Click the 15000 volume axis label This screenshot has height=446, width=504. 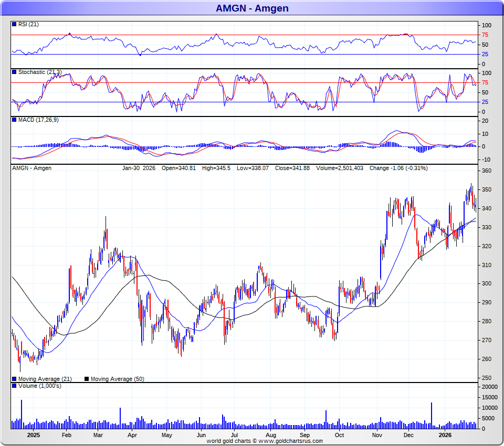(x=490, y=398)
